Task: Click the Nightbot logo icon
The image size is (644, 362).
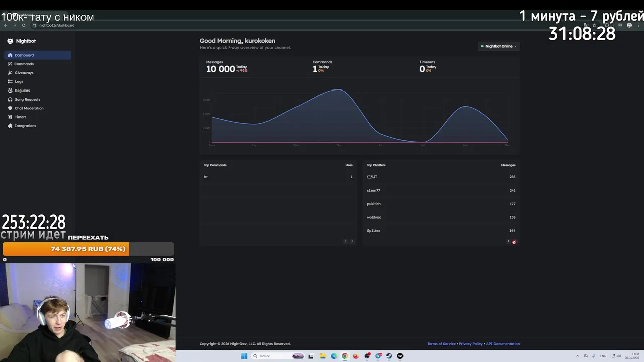Action: point(10,41)
